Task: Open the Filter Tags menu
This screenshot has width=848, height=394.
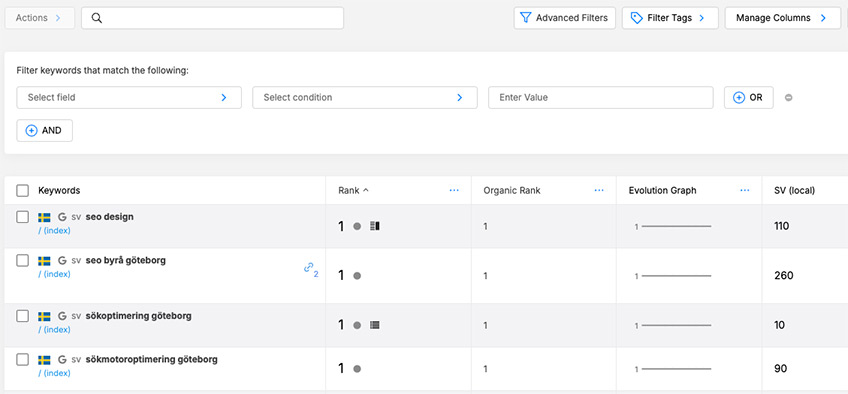Action: click(670, 18)
